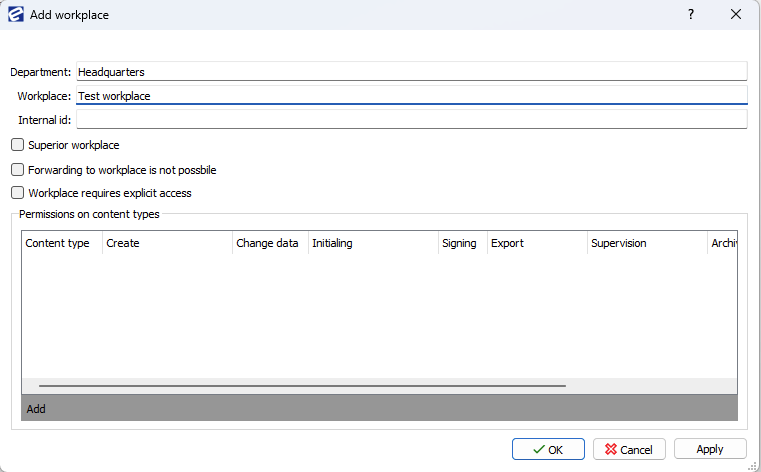The width and height of the screenshot is (761, 472).
Task: Toggle Forwarding to workplace is not possible
Action: [x=18, y=170]
